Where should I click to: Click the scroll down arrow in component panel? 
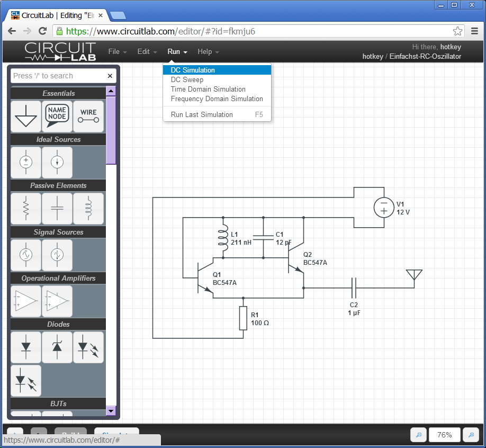(x=111, y=410)
